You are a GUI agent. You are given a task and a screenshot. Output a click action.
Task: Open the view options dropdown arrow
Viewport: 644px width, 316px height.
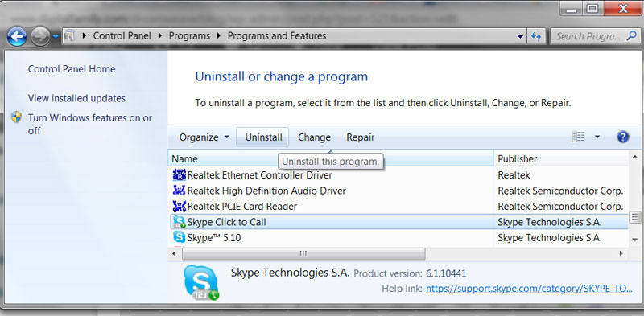click(597, 137)
